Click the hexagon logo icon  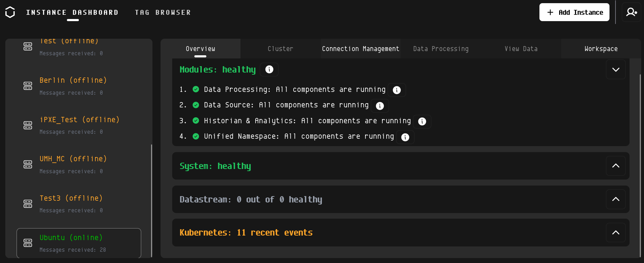(x=10, y=12)
